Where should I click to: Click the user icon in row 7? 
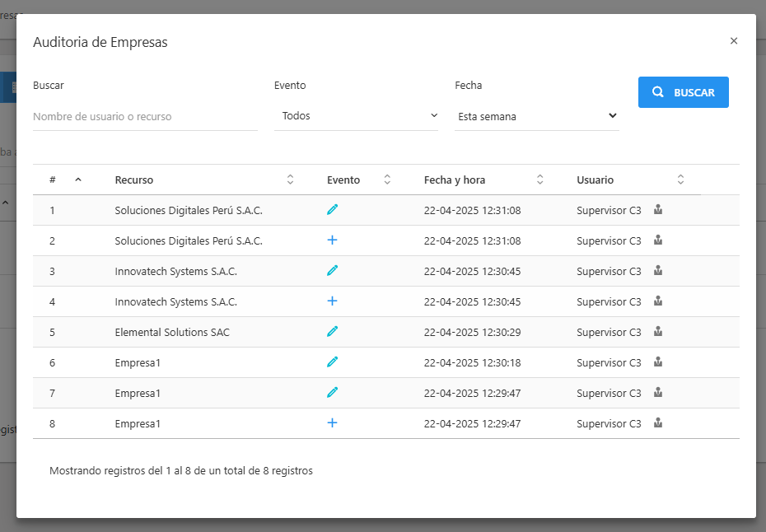coord(658,392)
